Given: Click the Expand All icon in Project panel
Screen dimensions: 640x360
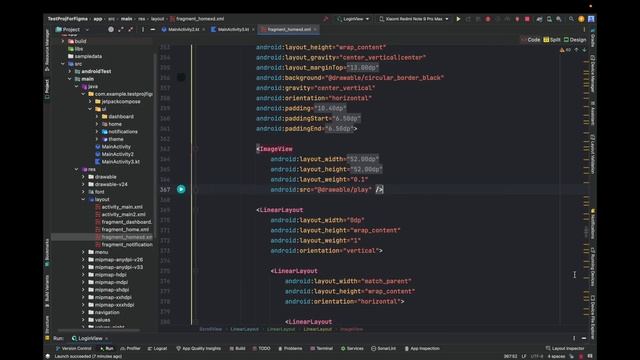Looking at the screenshot, I should pyautogui.click(x=121, y=29).
